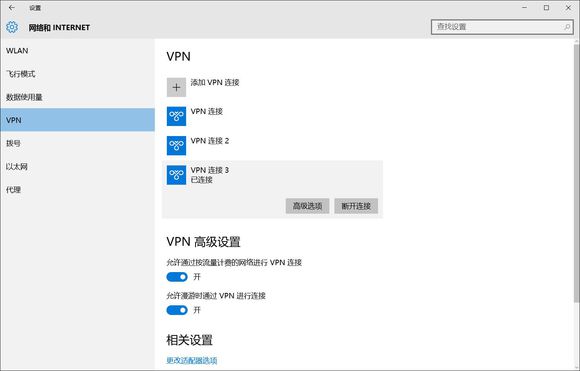This screenshot has height=371, width=580.
Task: Click the back arrow icon
Action: (x=11, y=7)
